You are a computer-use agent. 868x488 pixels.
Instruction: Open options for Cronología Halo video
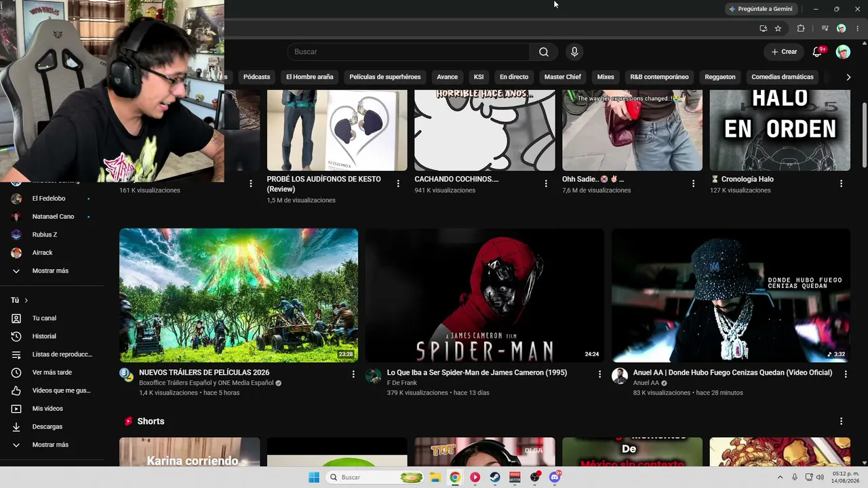[x=841, y=184]
